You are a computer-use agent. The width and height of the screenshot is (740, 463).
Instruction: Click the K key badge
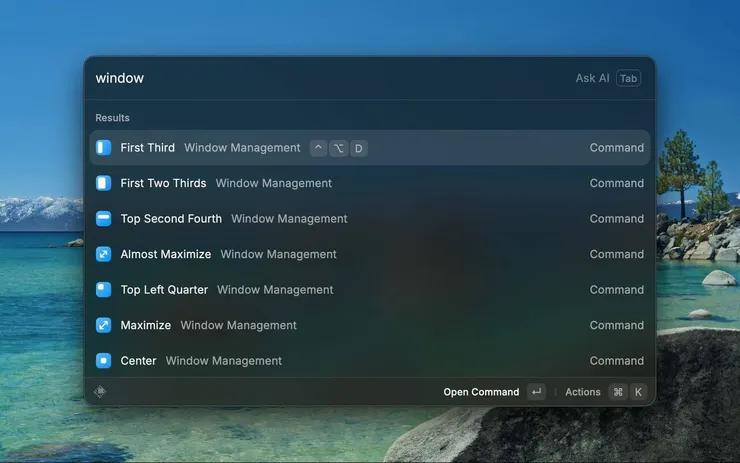(x=638, y=392)
